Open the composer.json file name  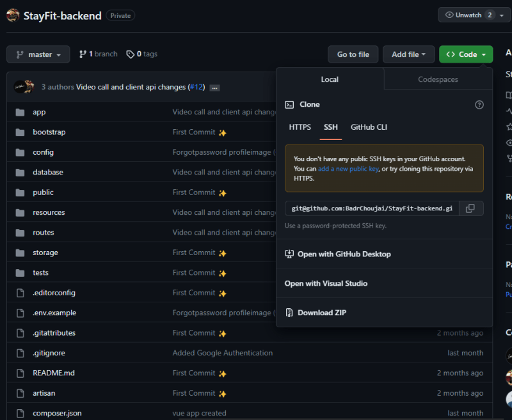57,413
